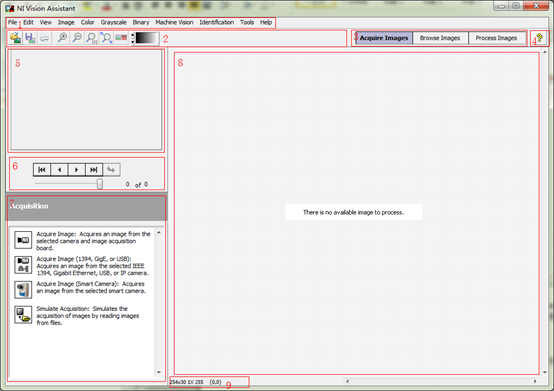The height and width of the screenshot is (391, 554).
Task: Open the Grayscale menu
Action: click(113, 22)
